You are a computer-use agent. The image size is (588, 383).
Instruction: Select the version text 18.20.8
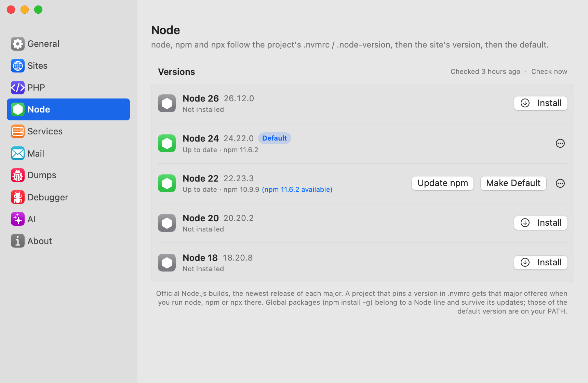[238, 258]
